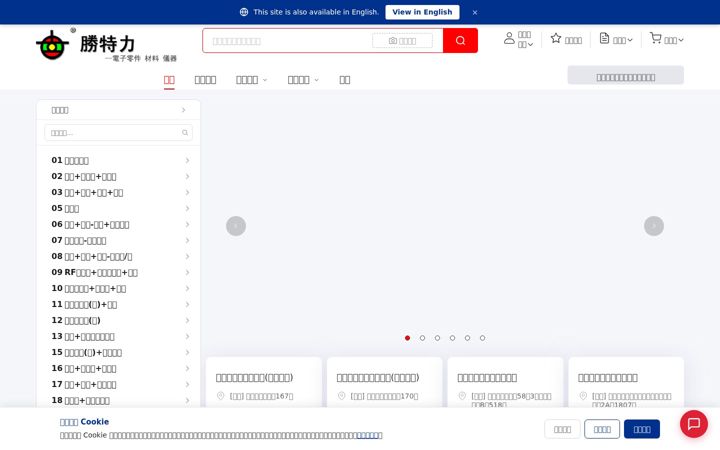Screen dimensions: 720x450
Task: Go to previous carousel slide arrow
Action: tap(236, 226)
